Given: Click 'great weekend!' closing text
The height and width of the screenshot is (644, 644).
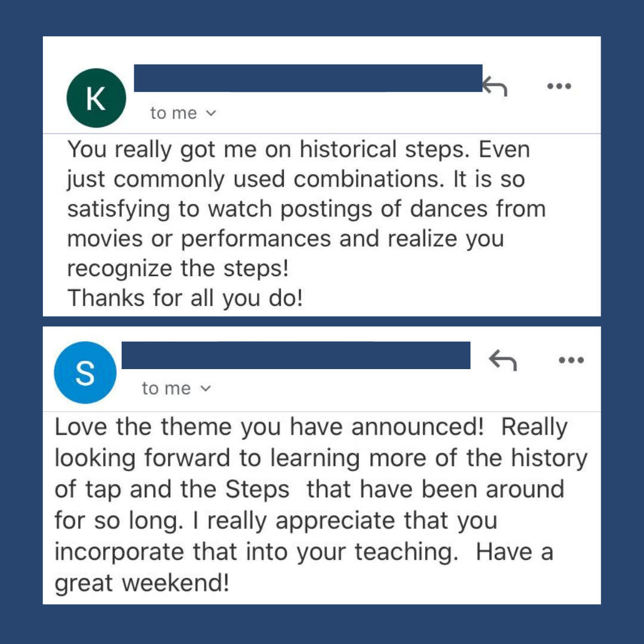Looking at the screenshot, I should point(141,583).
